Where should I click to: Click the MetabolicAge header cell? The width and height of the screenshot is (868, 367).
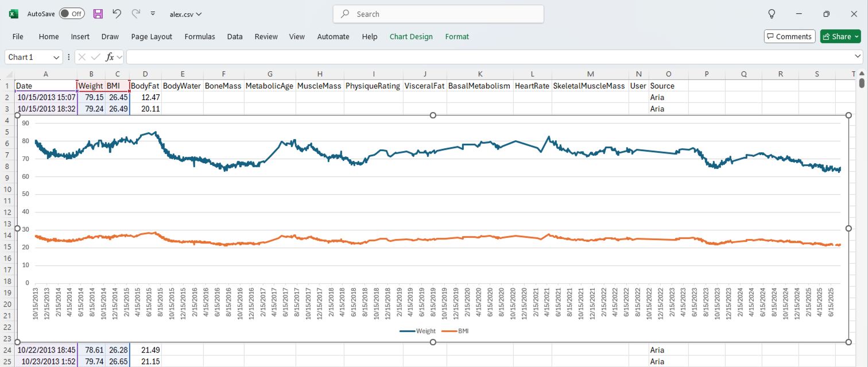270,86
